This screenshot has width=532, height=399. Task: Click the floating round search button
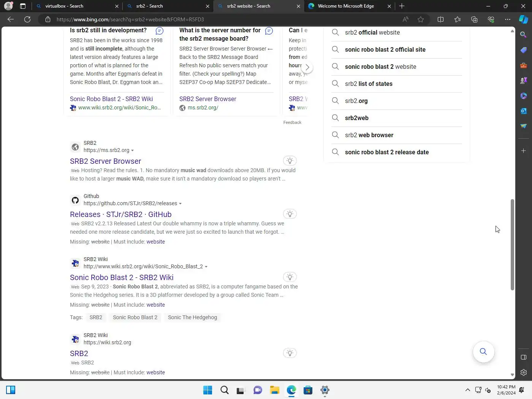(x=483, y=351)
